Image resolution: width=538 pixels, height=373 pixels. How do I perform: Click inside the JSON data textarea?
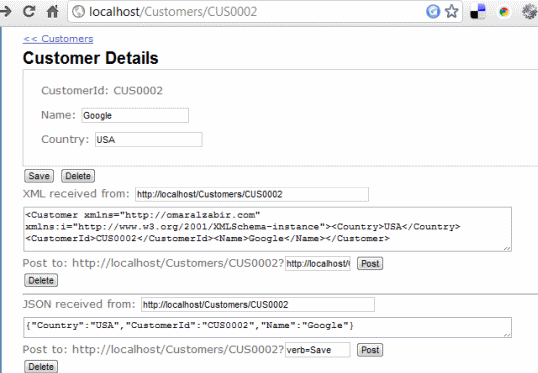click(x=267, y=327)
